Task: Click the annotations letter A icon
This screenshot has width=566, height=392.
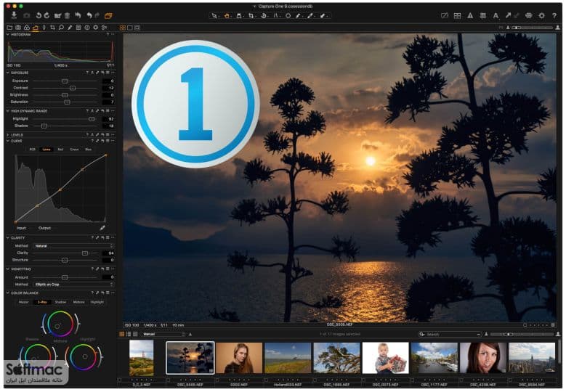Action: click(496, 15)
